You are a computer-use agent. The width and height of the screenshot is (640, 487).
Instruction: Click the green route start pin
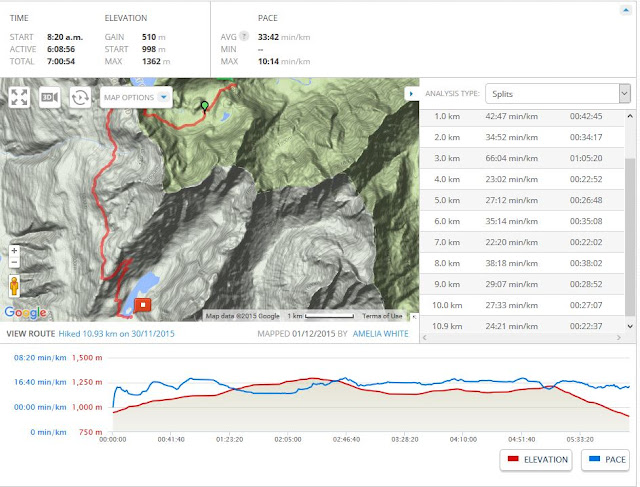pyautogui.click(x=205, y=107)
